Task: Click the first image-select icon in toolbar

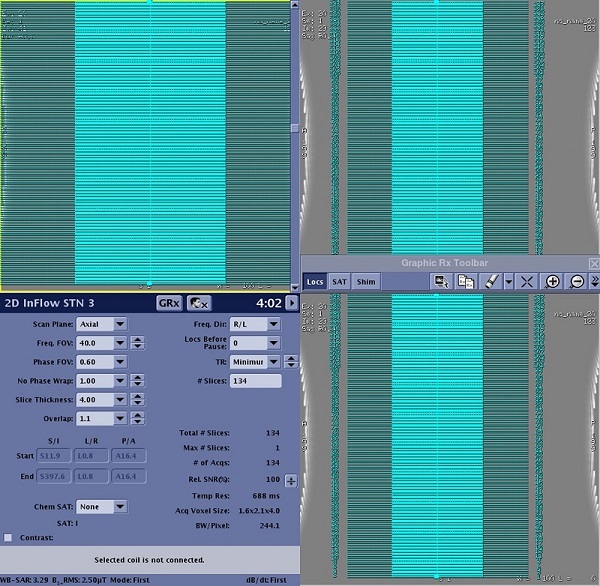Action: tap(441, 282)
